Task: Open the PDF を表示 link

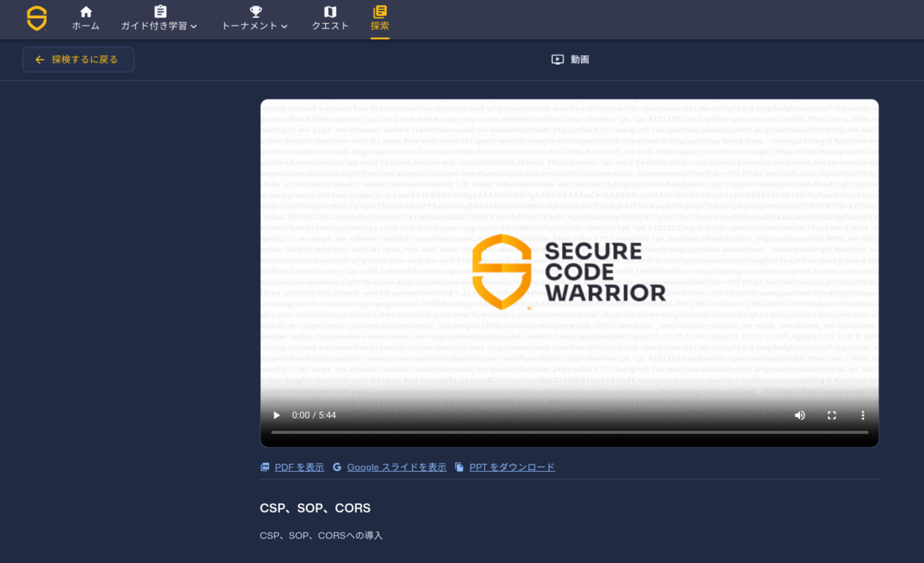Action: pyautogui.click(x=299, y=467)
